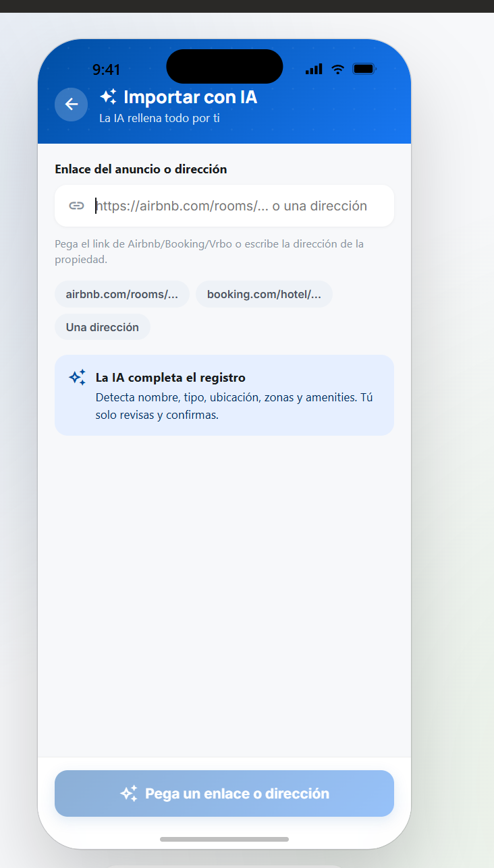This screenshot has width=494, height=868.
Task: Click the listing URL or address input field
Action: [224, 206]
